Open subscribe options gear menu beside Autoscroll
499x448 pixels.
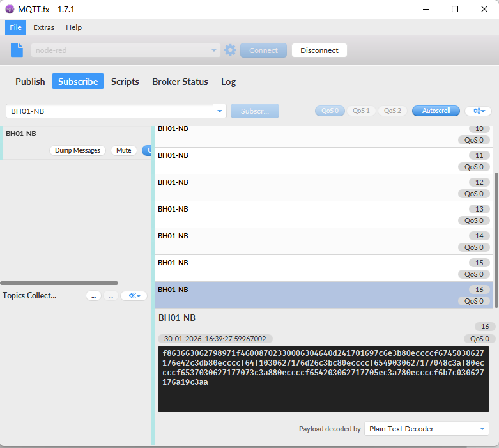pos(479,111)
